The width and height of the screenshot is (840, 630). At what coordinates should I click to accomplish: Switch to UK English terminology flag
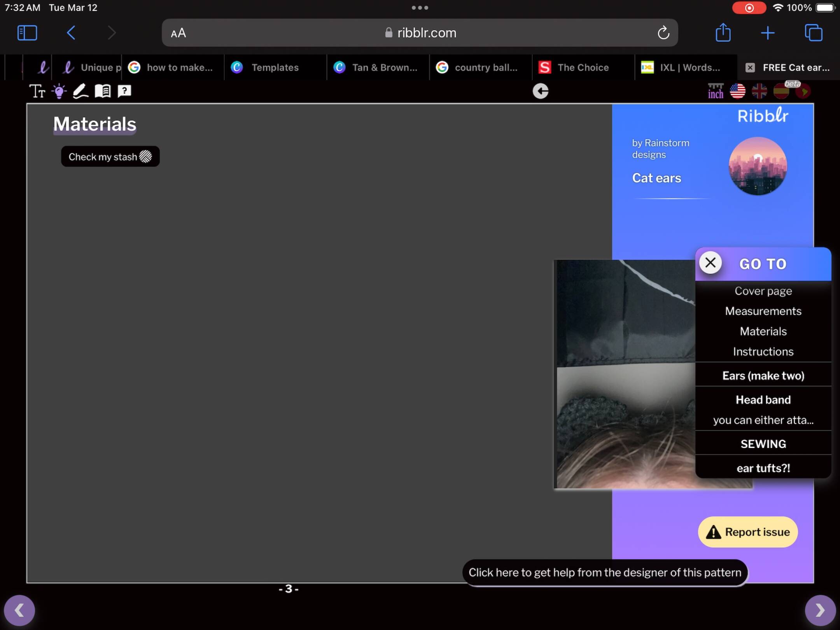759,91
